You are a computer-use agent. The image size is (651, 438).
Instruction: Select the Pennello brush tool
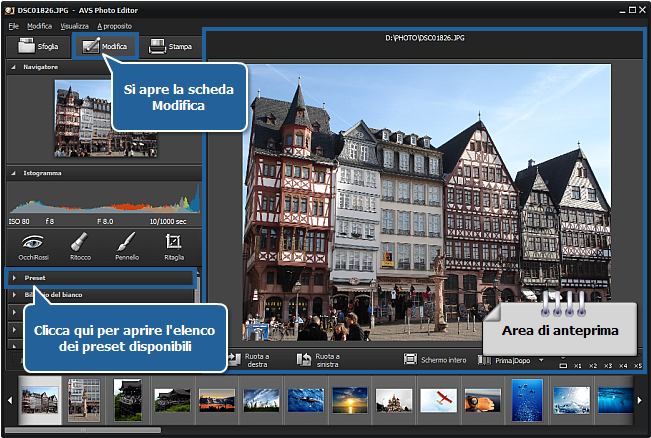click(127, 247)
